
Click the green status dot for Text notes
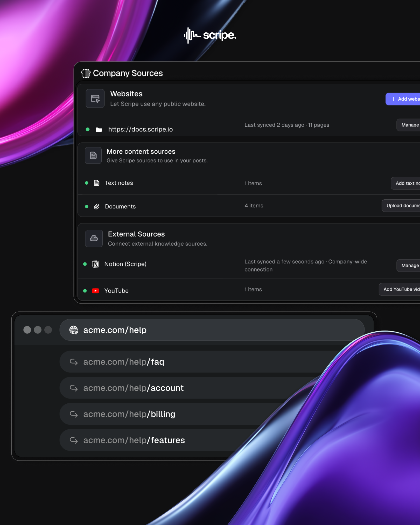87,183
